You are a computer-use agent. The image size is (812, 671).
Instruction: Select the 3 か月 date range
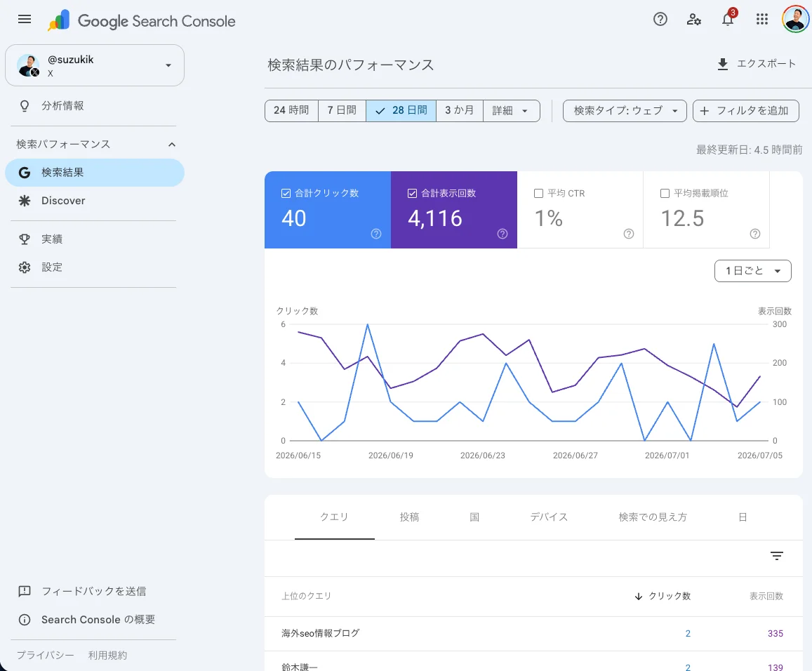[x=460, y=111]
